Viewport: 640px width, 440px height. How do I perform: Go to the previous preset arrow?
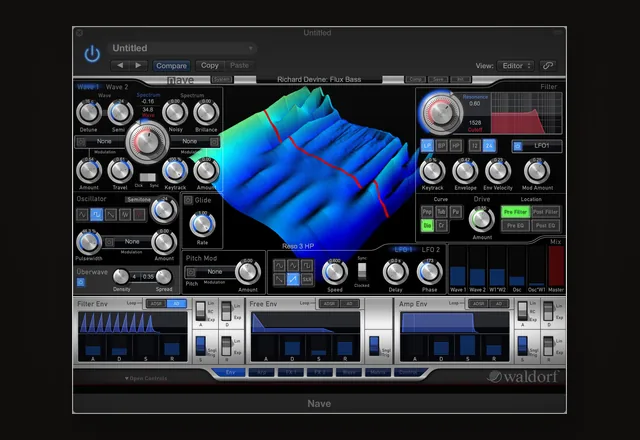120,65
